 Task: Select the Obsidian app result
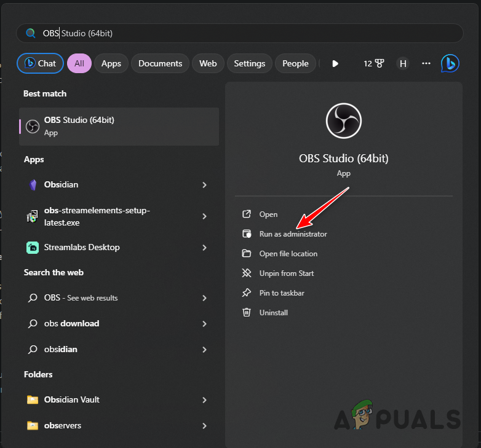coord(119,185)
